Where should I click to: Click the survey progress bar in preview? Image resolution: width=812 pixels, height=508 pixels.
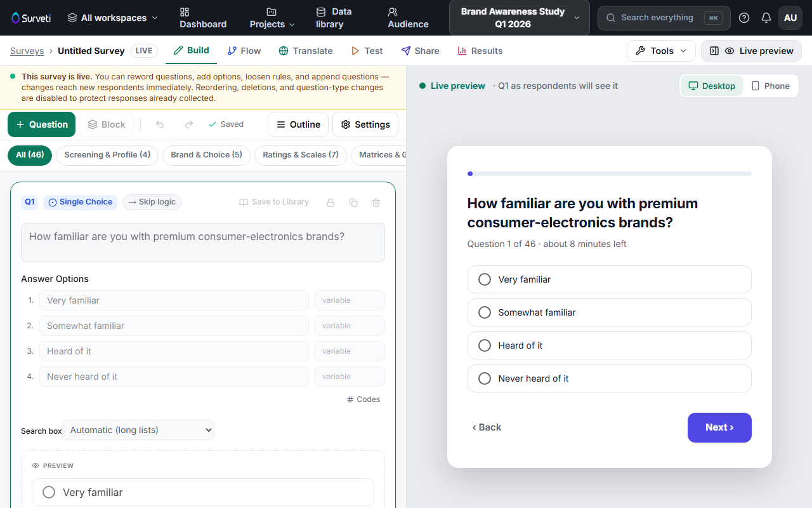click(x=609, y=173)
